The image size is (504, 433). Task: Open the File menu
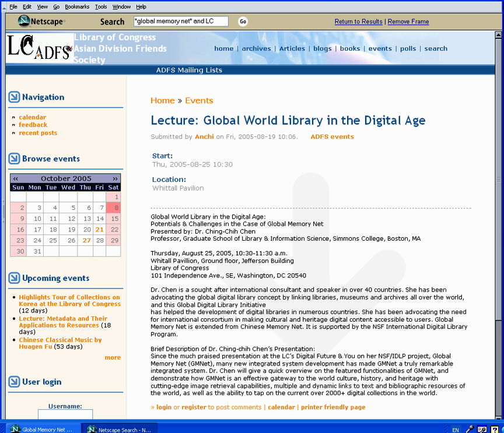point(13,6)
